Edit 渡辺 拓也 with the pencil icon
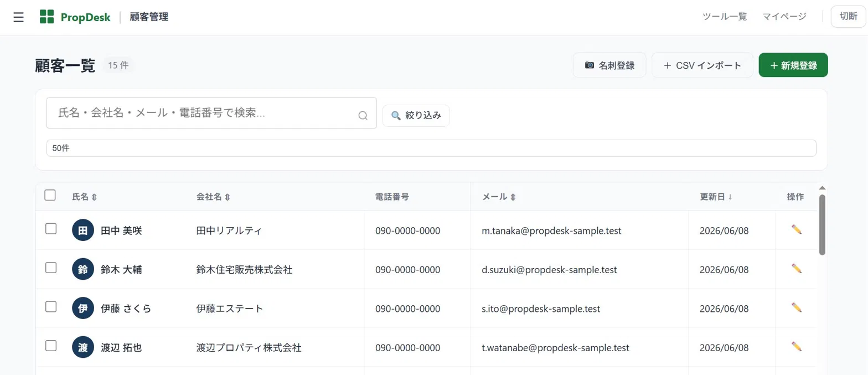868x375 pixels. tap(797, 347)
